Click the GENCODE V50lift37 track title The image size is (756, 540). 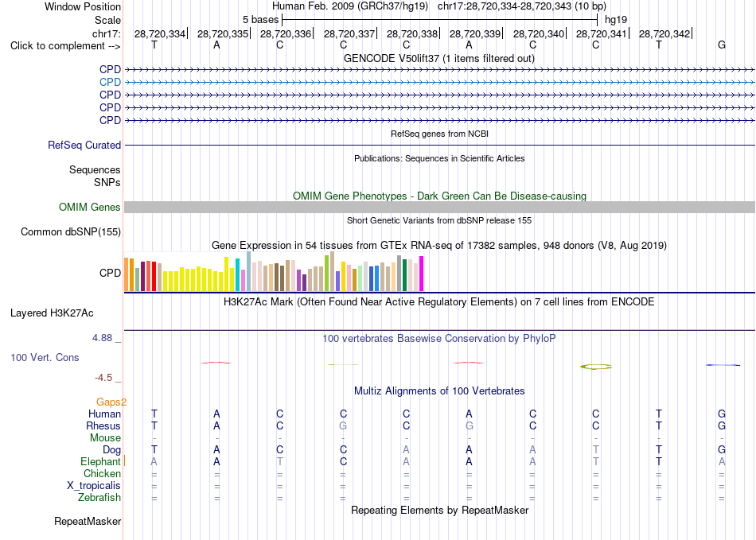click(438, 58)
